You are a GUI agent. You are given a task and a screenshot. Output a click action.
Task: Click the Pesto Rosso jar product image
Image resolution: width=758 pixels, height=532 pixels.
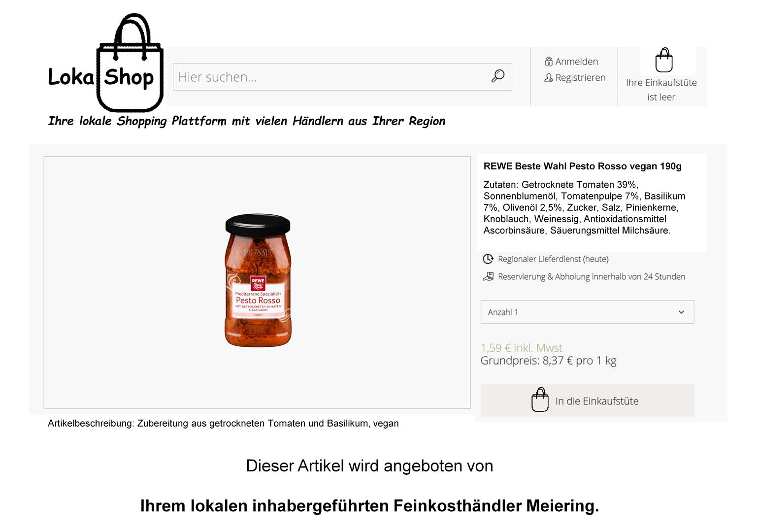[x=258, y=280]
